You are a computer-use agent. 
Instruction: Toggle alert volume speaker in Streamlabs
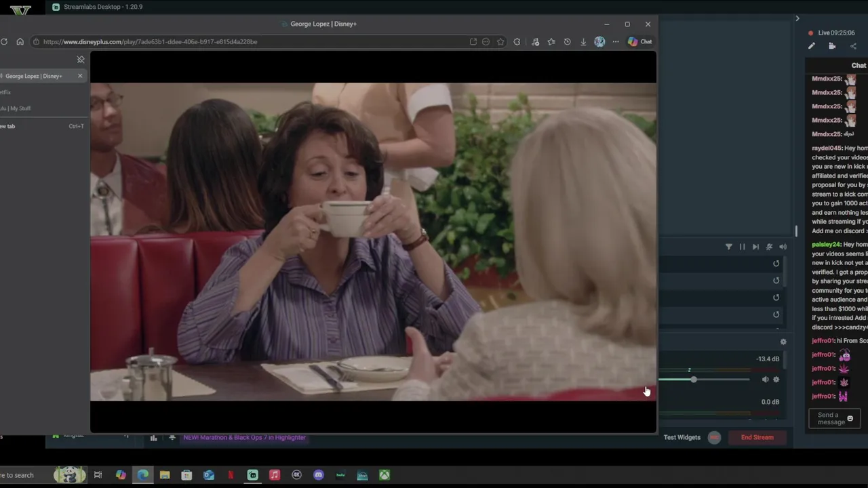pyautogui.click(x=783, y=247)
